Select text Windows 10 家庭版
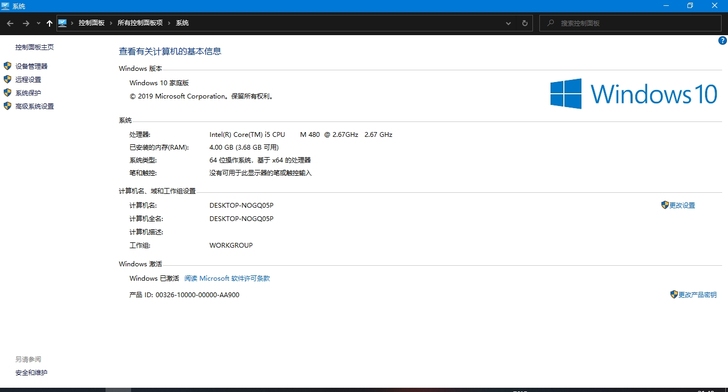 (159, 83)
